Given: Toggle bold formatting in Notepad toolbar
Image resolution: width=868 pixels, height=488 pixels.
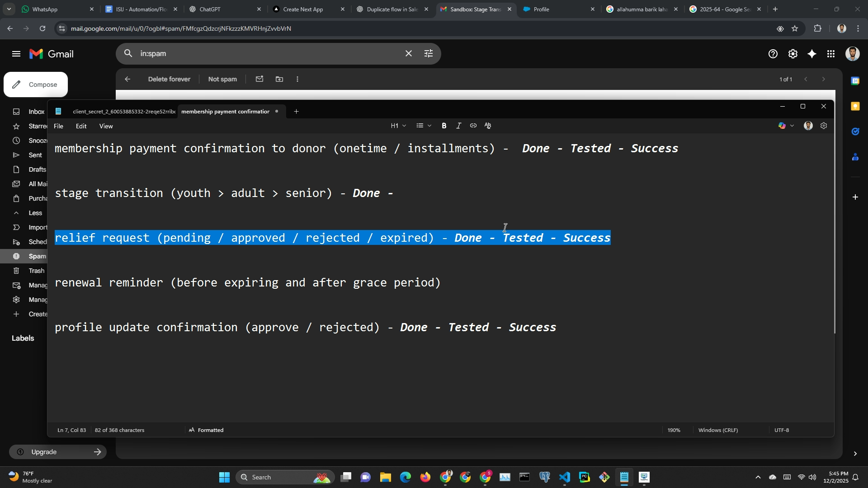Looking at the screenshot, I should [444, 126].
